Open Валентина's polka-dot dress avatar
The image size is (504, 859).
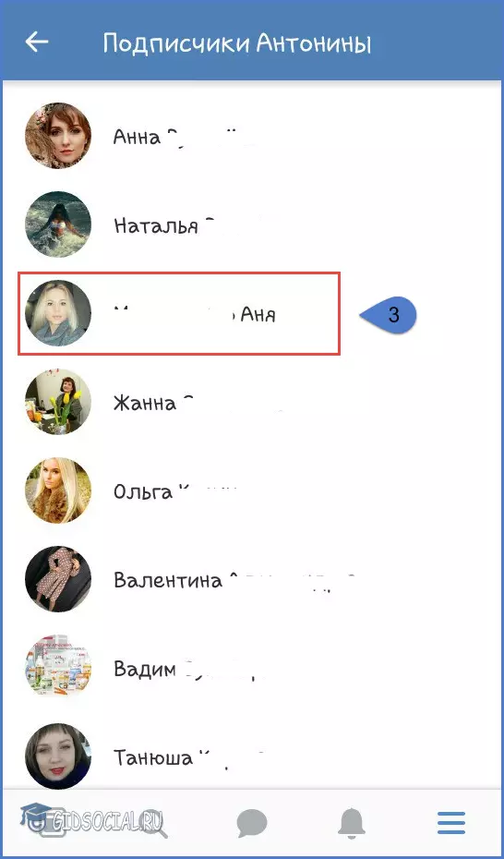58,579
